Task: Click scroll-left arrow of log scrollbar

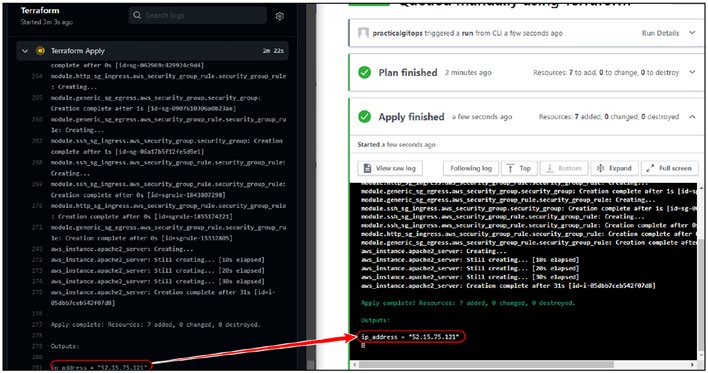Action: pos(355,364)
